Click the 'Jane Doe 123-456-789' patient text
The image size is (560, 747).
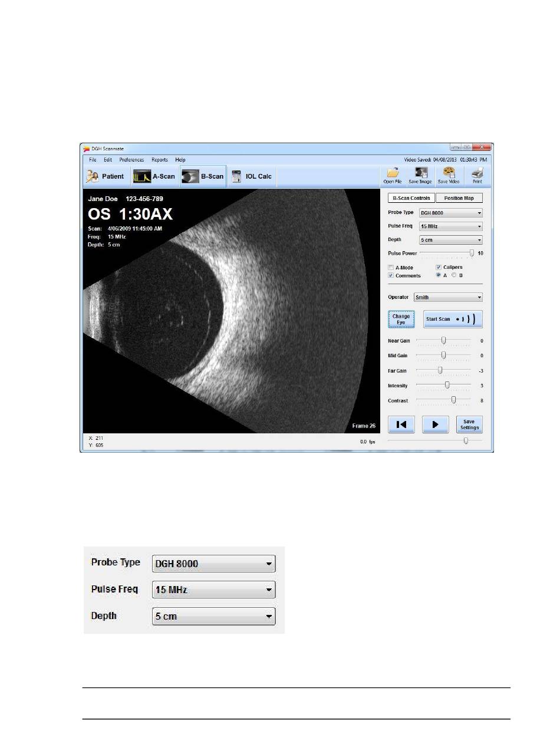[x=126, y=199]
